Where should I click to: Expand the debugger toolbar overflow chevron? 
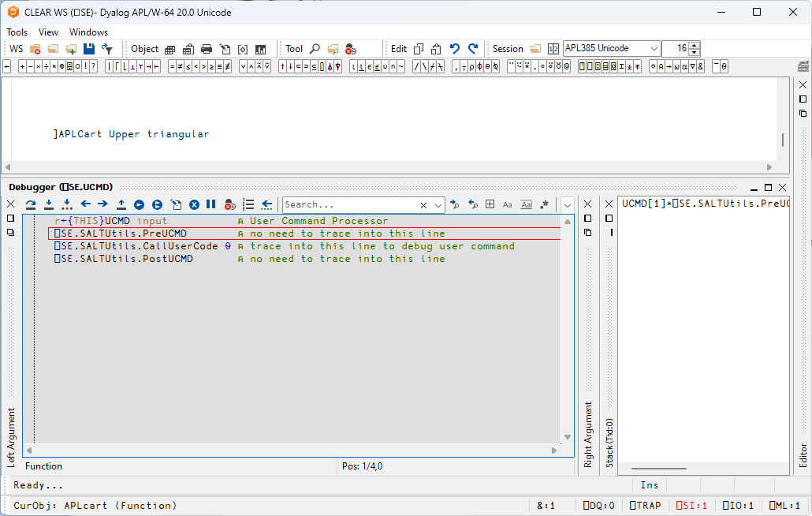[567, 205]
